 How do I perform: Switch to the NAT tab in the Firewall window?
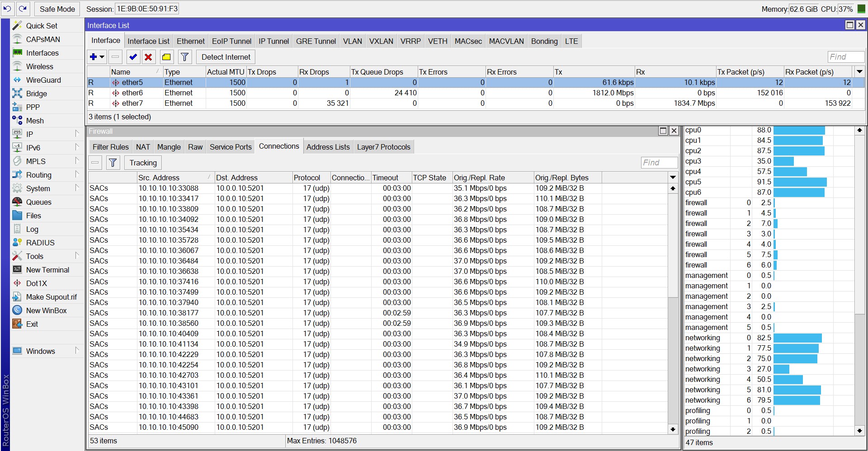click(x=143, y=146)
